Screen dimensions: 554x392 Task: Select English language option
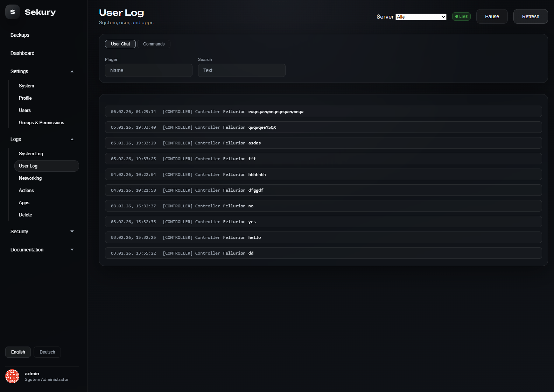tap(18, 352)
